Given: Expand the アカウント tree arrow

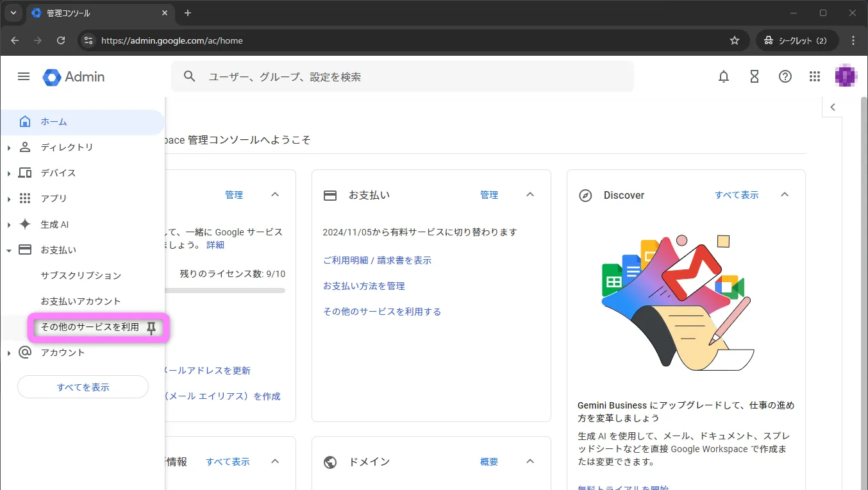Looking at the screenshot, I should click(x=9, y=353).
